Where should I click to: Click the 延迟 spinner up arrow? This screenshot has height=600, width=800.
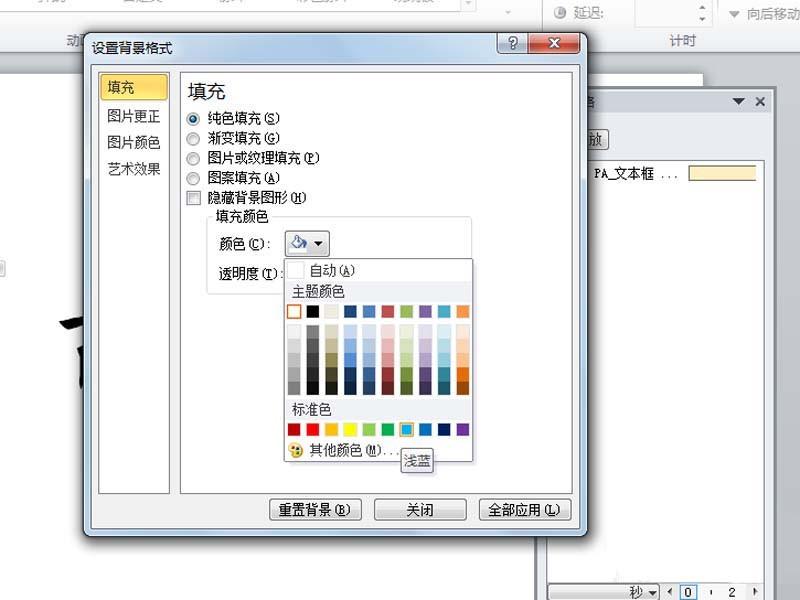click(702, 9)
